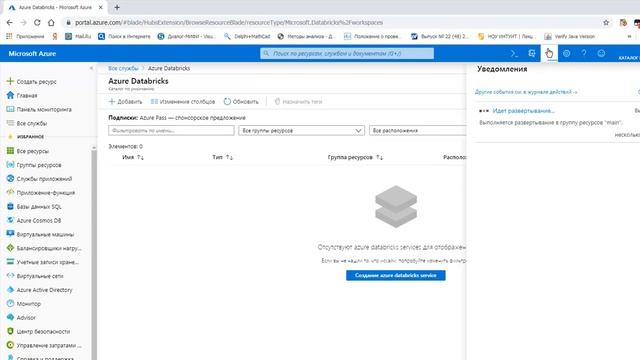Click Изменение столбцов in the toolbar
The height and width of the screenshot is (360, 640).
pyautogui.click(x=183, y=102)
